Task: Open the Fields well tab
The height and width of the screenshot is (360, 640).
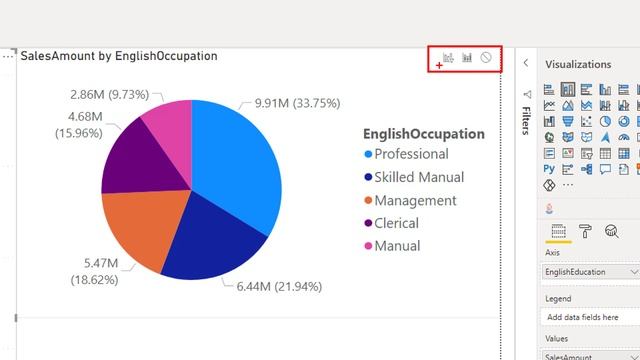Action: tap(558, 231)
